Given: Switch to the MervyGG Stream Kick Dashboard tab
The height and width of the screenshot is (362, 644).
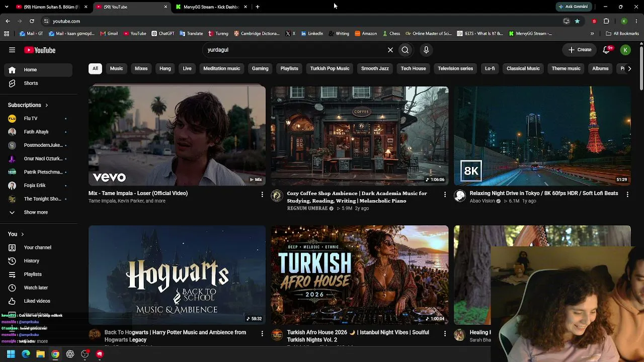Looking at the screenshot, I should click(212, 7).
